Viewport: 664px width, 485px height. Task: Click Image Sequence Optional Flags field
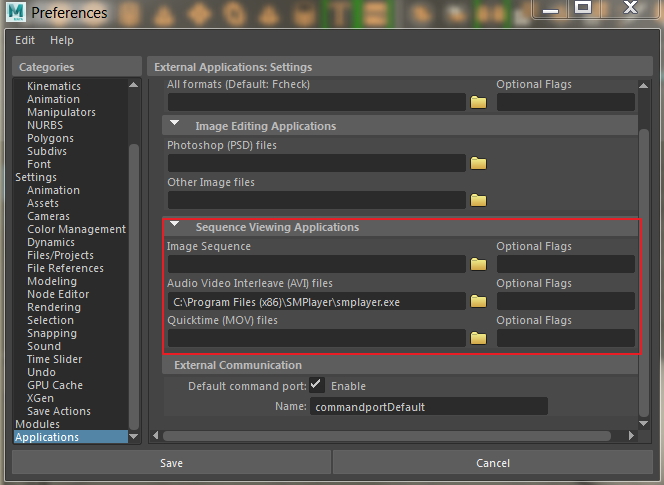[x=566, y=264]
